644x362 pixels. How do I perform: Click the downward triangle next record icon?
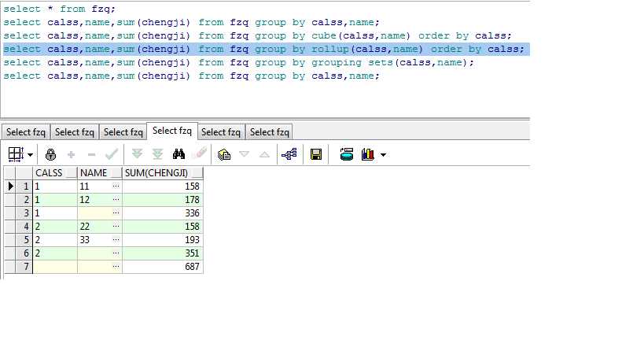pos(244,154)
